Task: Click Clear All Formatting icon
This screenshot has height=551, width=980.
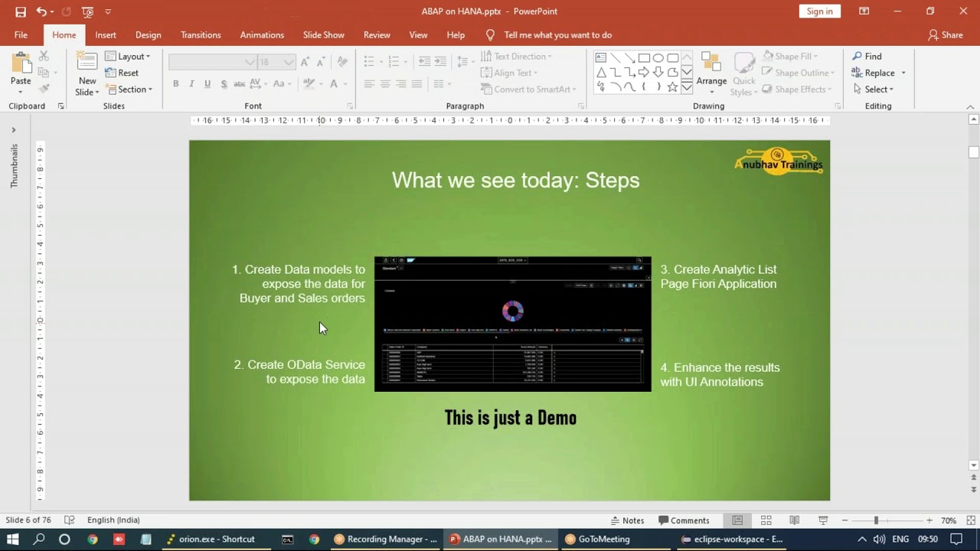Action: [342, 62]
